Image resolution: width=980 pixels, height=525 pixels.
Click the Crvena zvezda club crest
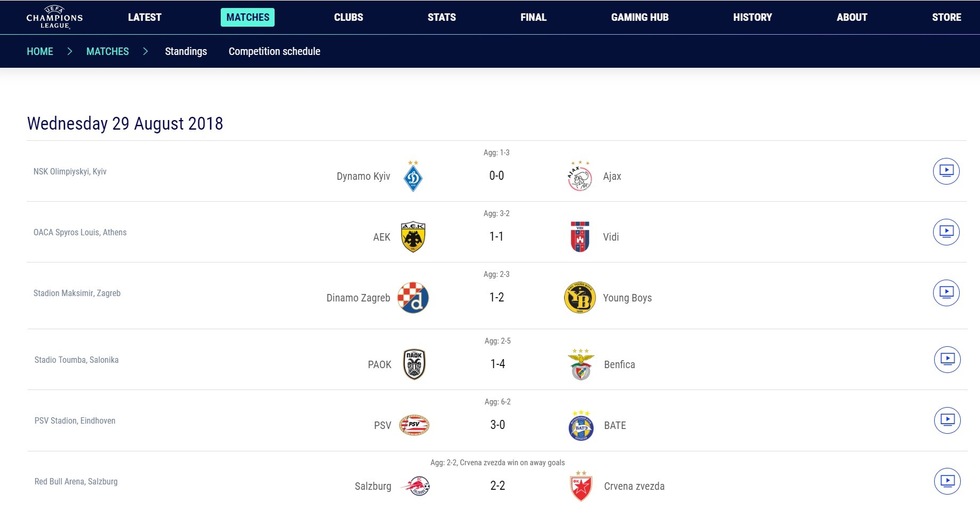(581, 486)
